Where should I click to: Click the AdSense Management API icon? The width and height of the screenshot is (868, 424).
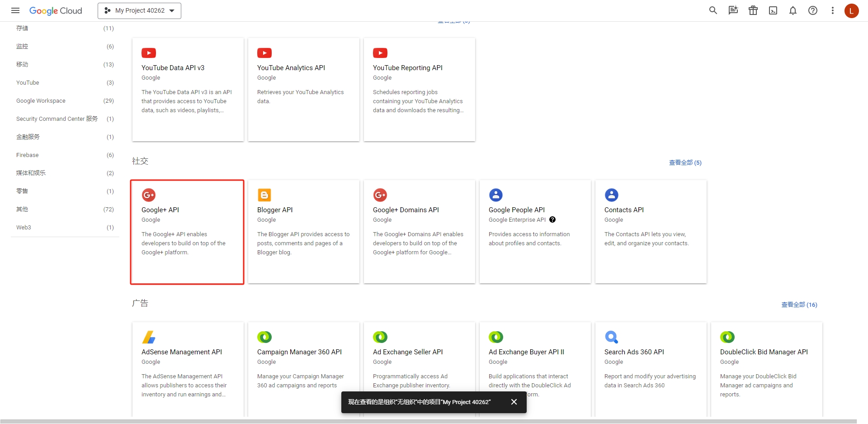point(149,337)
